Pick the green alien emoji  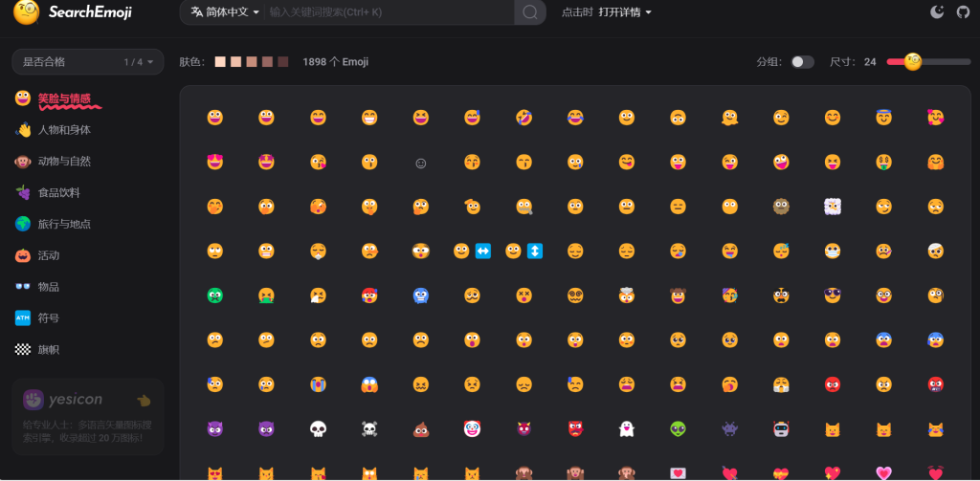pos(679,429)
